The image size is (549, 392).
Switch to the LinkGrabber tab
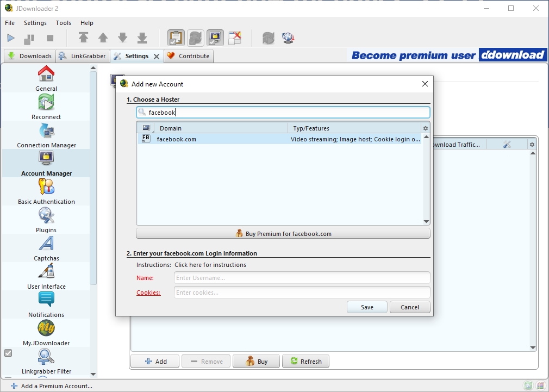(x=83, y=56)
